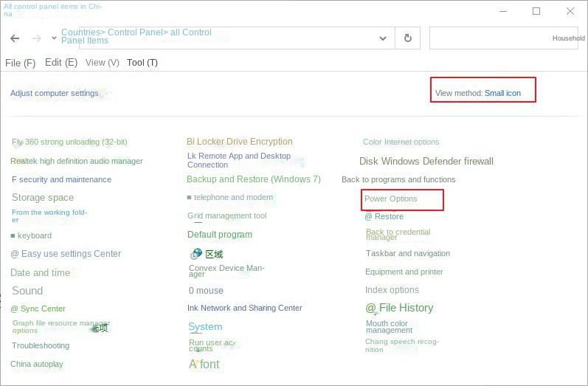Open Network and Sharing Center
588x386 pixels.
[244, 308]
